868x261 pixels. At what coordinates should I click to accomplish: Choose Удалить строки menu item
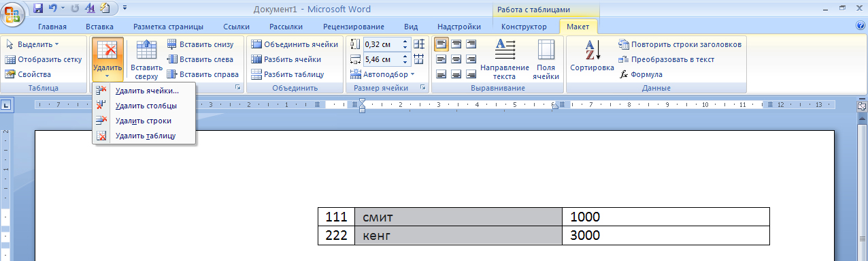[x=144, y=121]
